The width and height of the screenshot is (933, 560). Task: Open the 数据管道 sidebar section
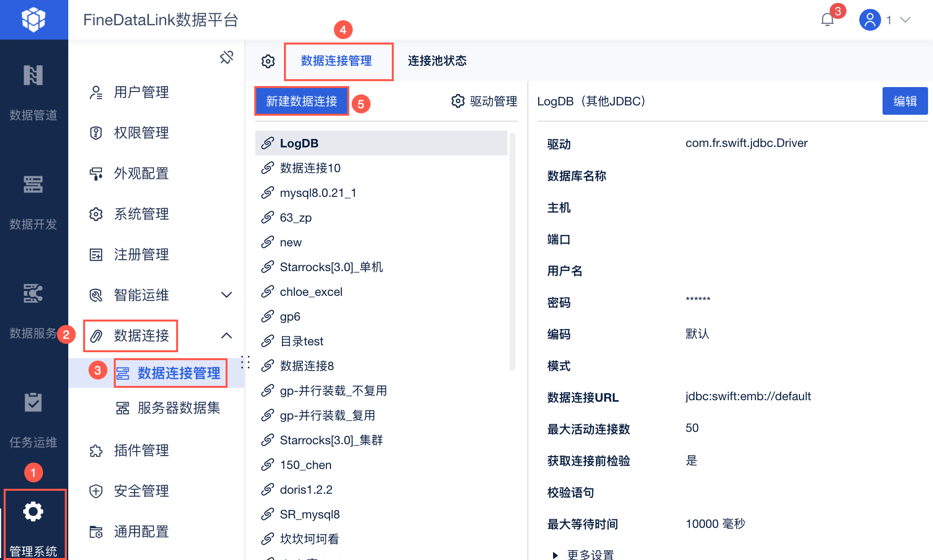point(33,93)
